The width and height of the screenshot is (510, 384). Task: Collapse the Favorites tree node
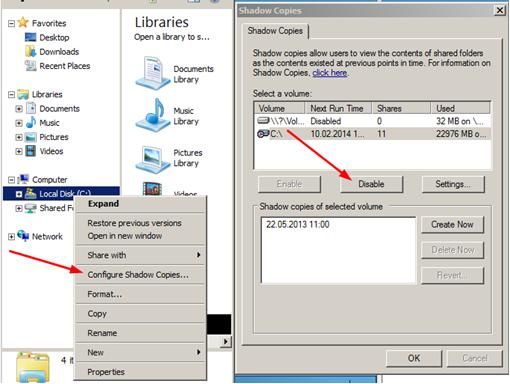(x=11, y=23)
